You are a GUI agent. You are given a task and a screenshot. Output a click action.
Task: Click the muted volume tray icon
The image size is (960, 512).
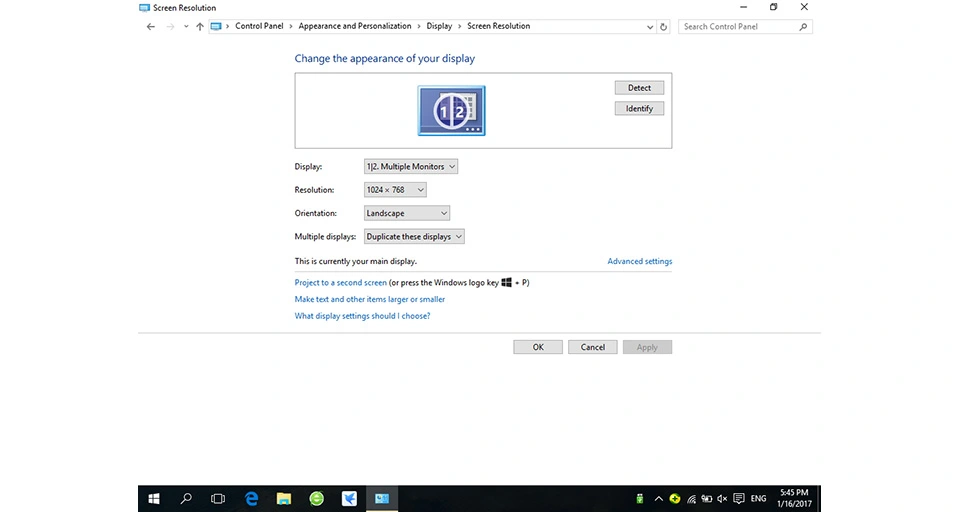pos(722,499)
